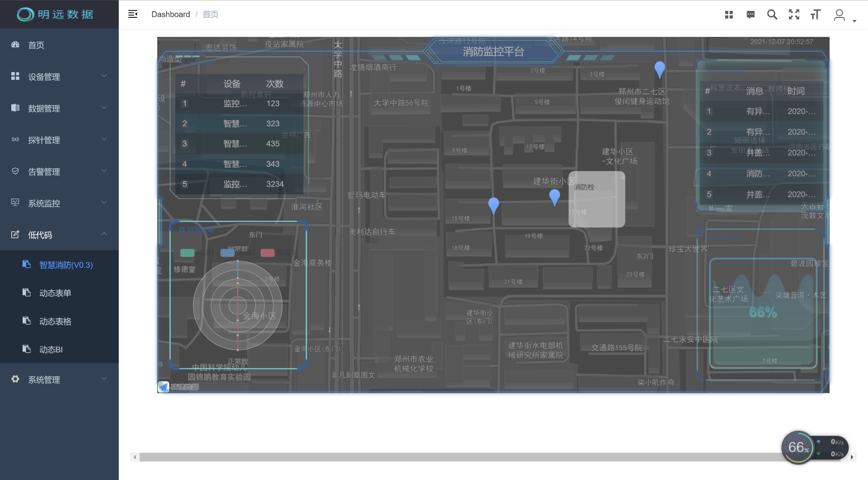Open the message chat icon
The width and height of the screenshot is (868, 480).
(x=750, y=15)
